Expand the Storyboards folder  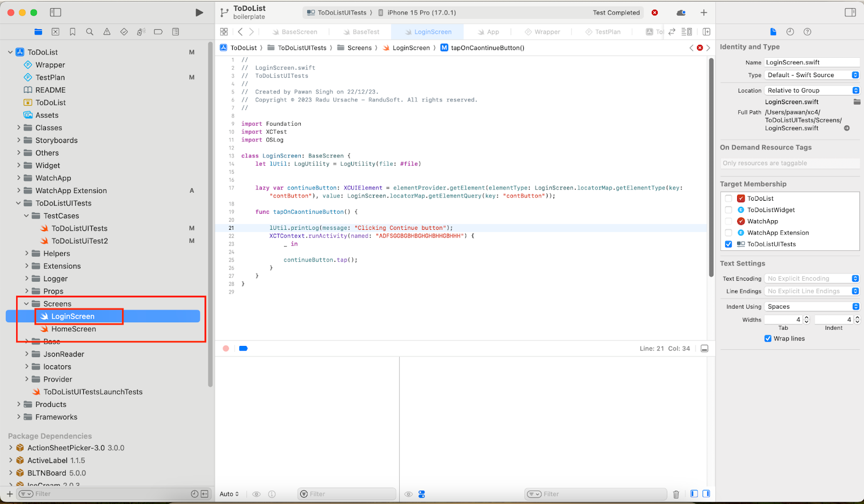[x=18, y=140]
